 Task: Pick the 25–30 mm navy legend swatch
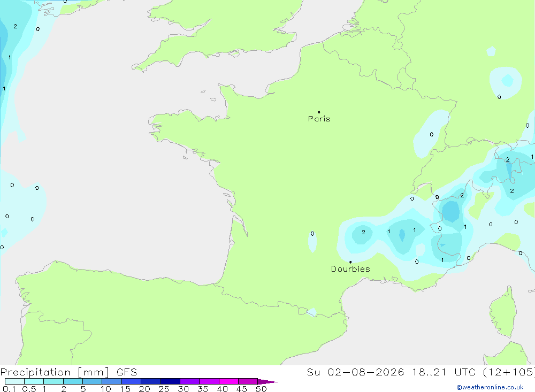pyautogui.click(x=170, y=381)
